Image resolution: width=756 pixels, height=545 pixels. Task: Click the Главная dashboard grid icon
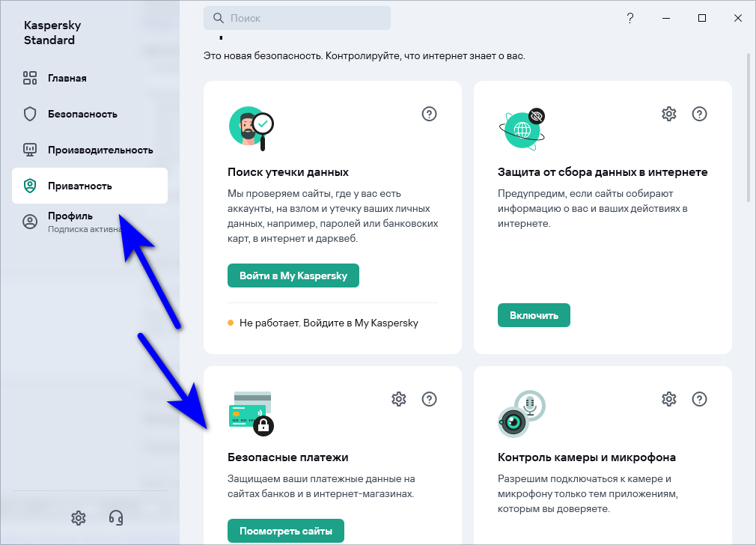(x=30, y=78)
